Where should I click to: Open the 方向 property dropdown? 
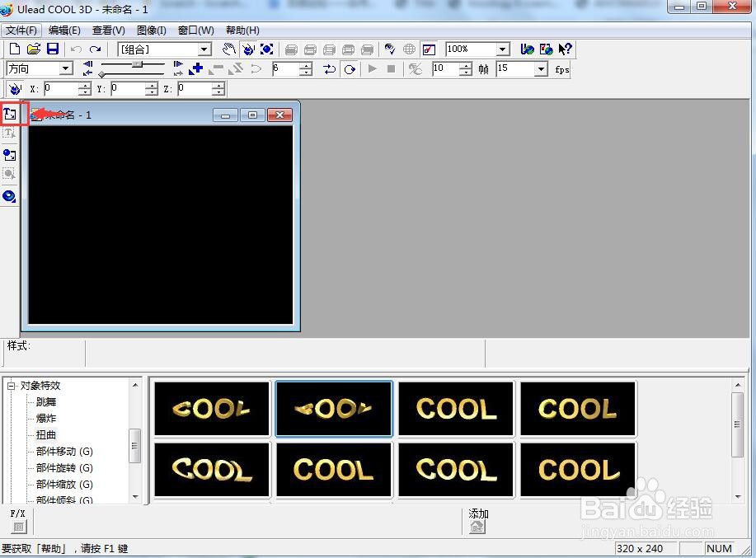pyautogui.click(x=66, y=69)
